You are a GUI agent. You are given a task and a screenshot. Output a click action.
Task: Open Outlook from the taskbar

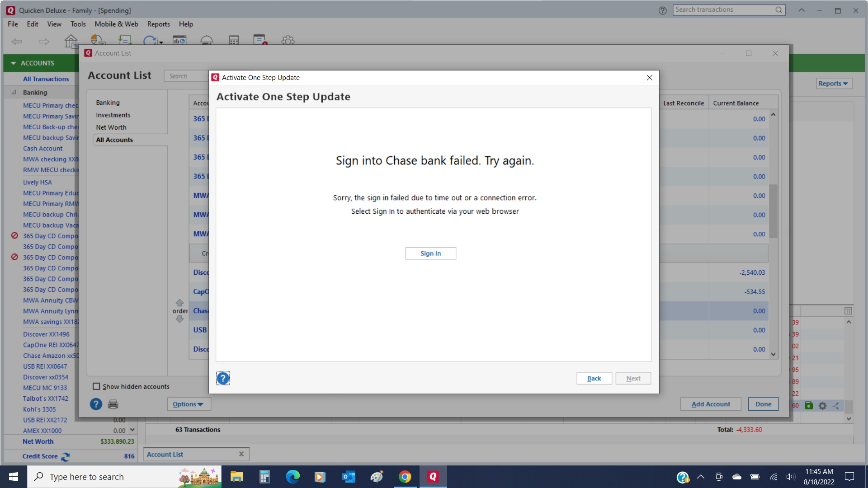tap(348, 477)
